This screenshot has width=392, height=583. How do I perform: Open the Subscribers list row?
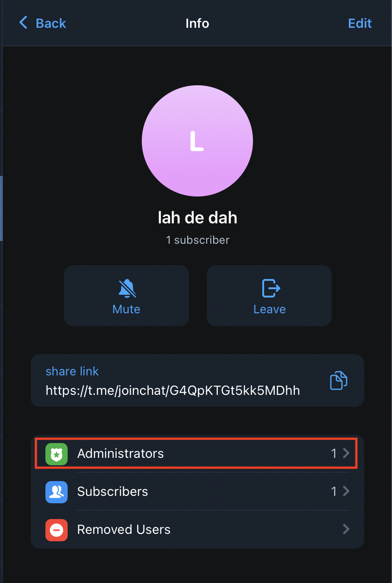197,491
